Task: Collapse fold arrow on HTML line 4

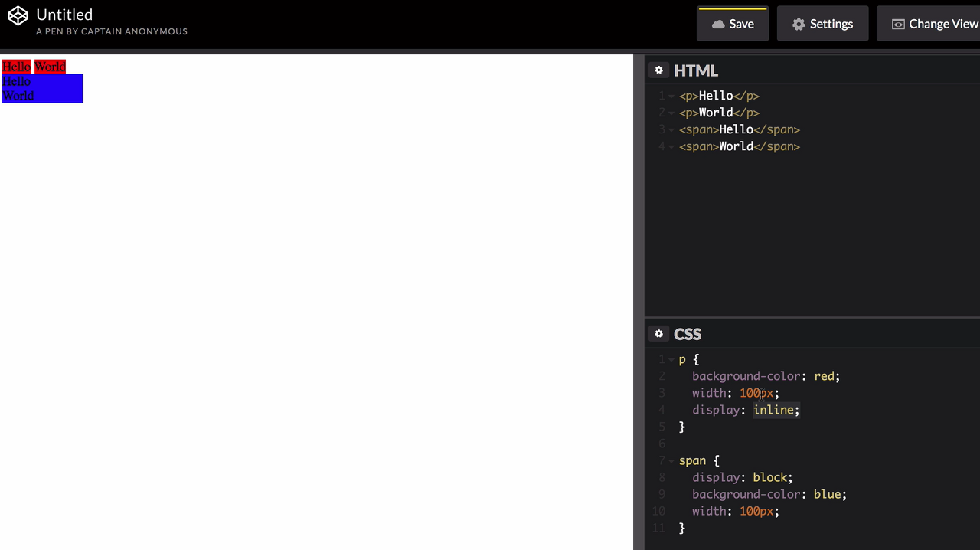Action: 671,147
